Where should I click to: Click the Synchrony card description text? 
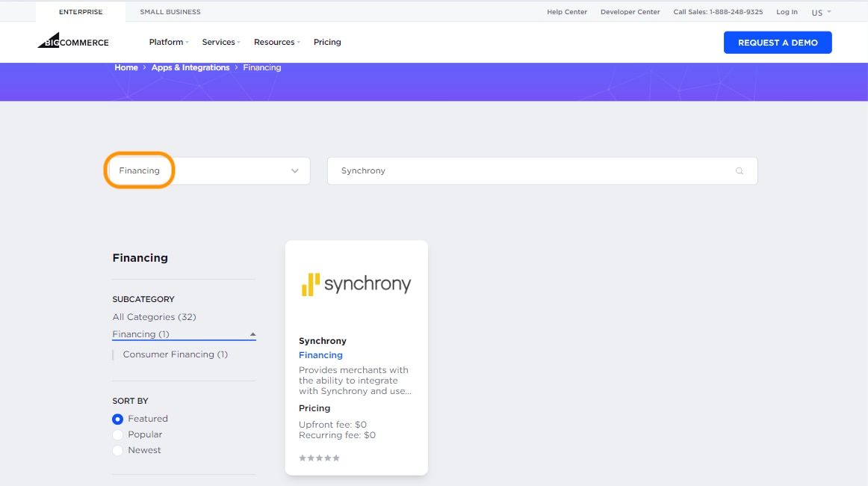click(355, 381)
